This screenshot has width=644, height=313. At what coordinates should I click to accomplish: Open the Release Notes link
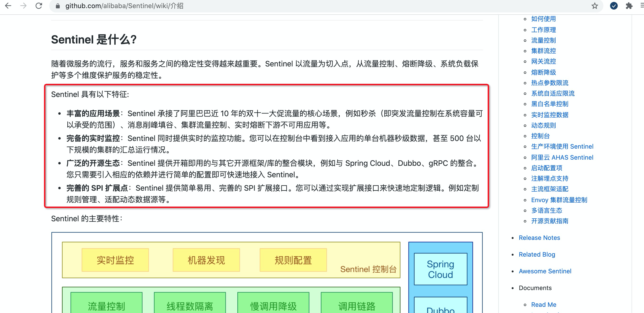[539, 237]
